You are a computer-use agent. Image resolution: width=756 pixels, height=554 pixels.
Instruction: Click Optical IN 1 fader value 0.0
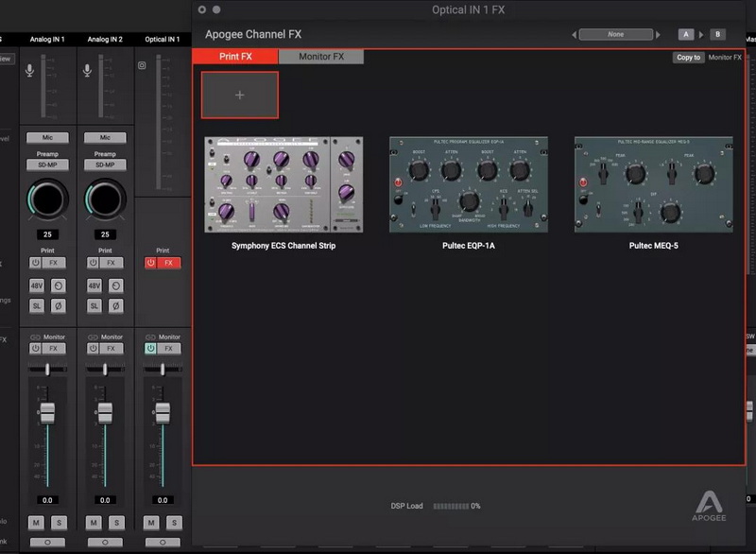click(x=163, y=500)
